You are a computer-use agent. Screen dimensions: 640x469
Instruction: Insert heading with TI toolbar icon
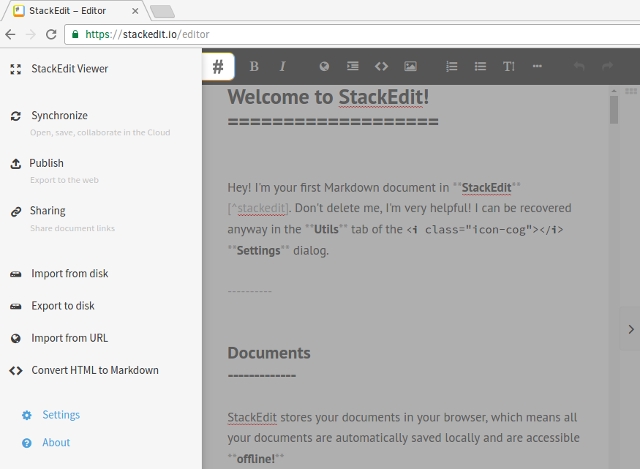point(509,66)
